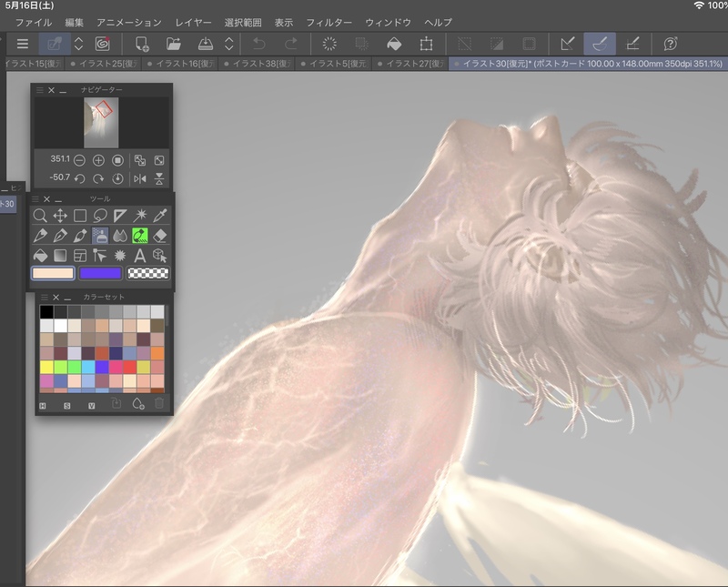Select the 3D object operation tool
Screen dimensions: 728x587
[x=160, y=256]
